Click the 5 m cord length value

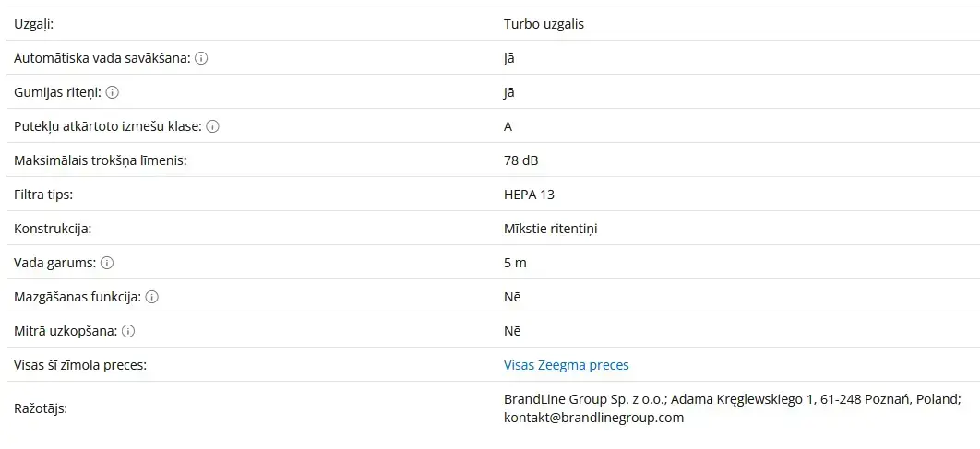pos(515,263)
